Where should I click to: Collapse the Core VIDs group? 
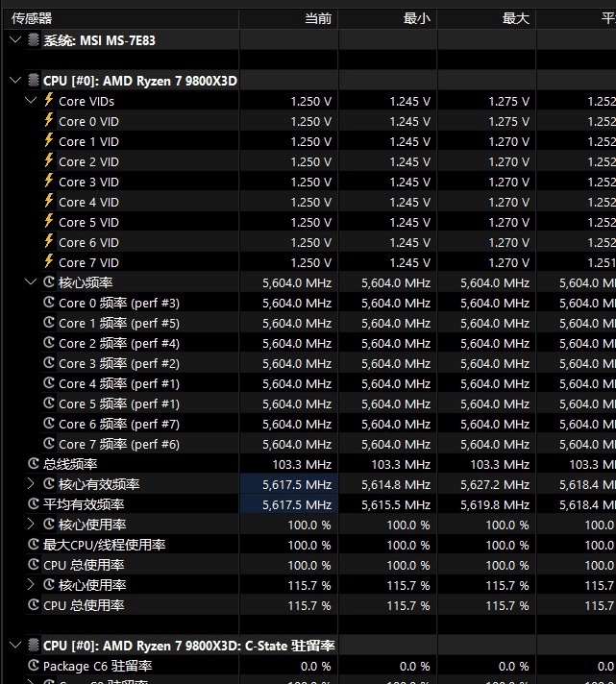click(31, 100)
